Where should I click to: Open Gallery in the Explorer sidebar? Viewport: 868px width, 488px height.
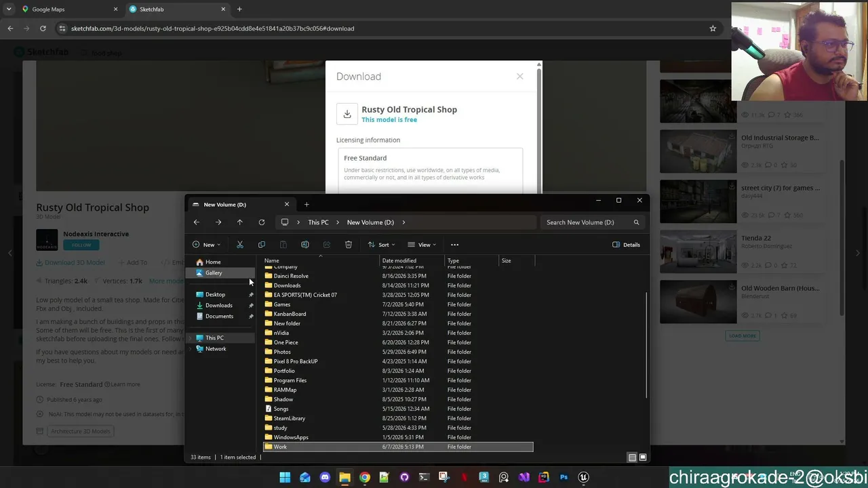click(x=214, y=272)
